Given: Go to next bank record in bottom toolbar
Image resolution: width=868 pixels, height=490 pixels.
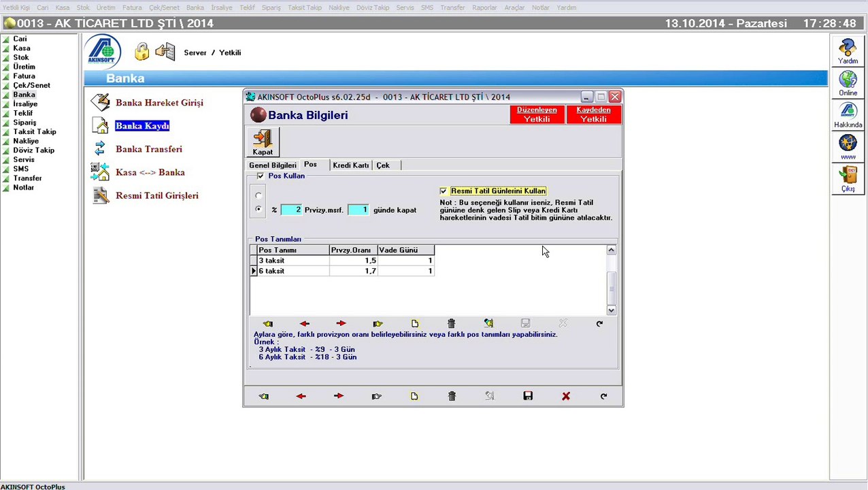Looking at the screenshot, I should (x=339, y=396).
